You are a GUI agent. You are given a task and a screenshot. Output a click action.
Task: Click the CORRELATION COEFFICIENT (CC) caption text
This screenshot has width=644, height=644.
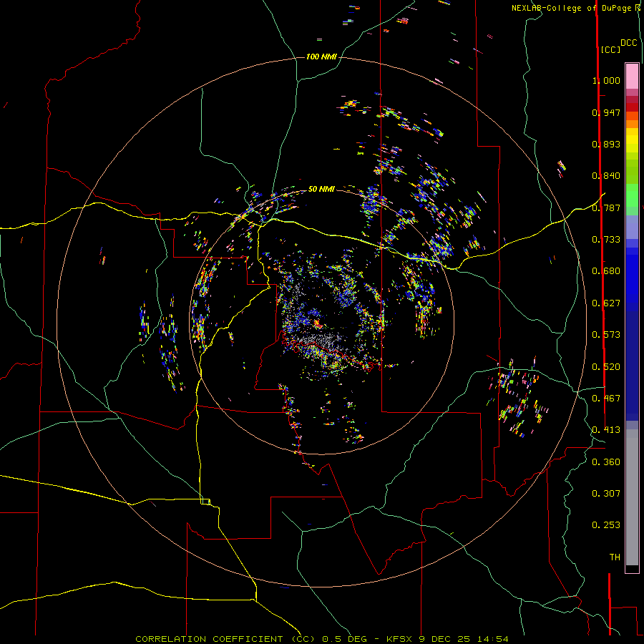pyautogui.click(x=225, y=639)
